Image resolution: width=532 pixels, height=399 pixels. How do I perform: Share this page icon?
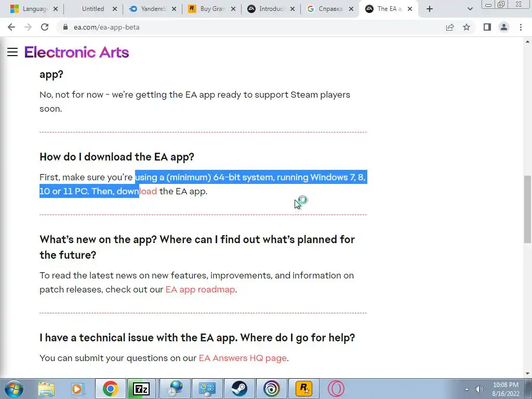click(x=450, y=27)
